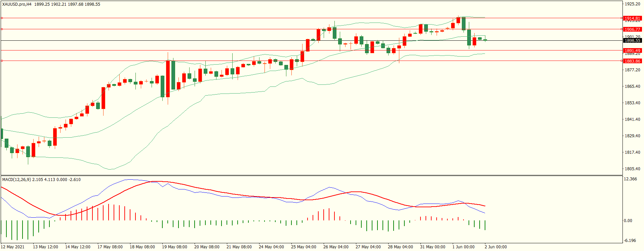Select the red 1883.86 price level tag
Screen dimensions: 644x251
[632, 61]
